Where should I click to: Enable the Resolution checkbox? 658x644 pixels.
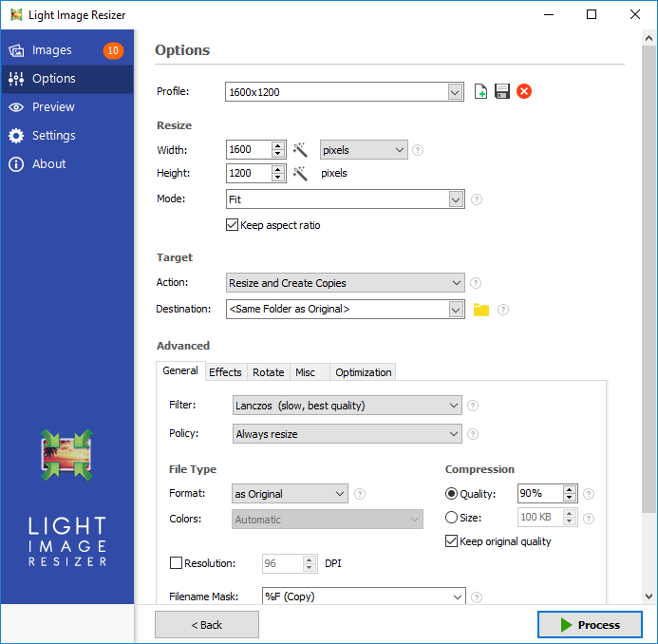click(176, 563)
